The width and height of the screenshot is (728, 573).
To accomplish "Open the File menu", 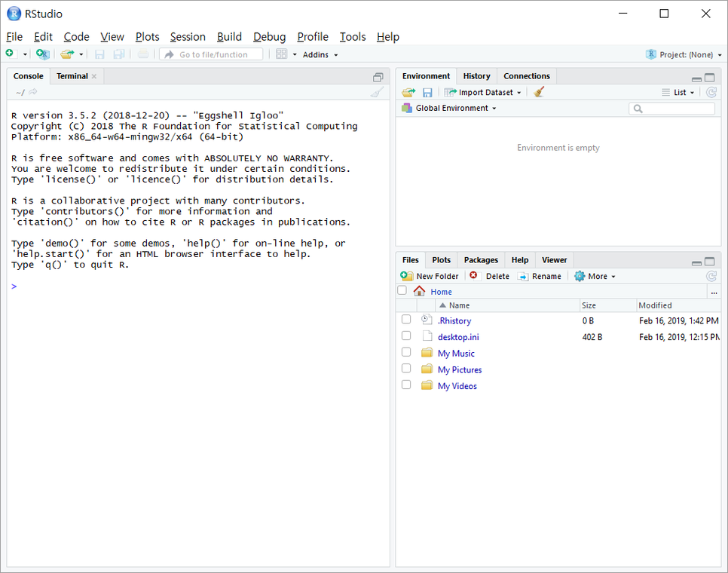I will tap(14, 37).
